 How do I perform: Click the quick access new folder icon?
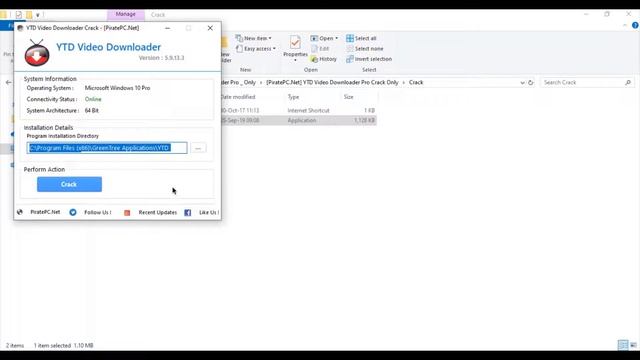(29, 15)
